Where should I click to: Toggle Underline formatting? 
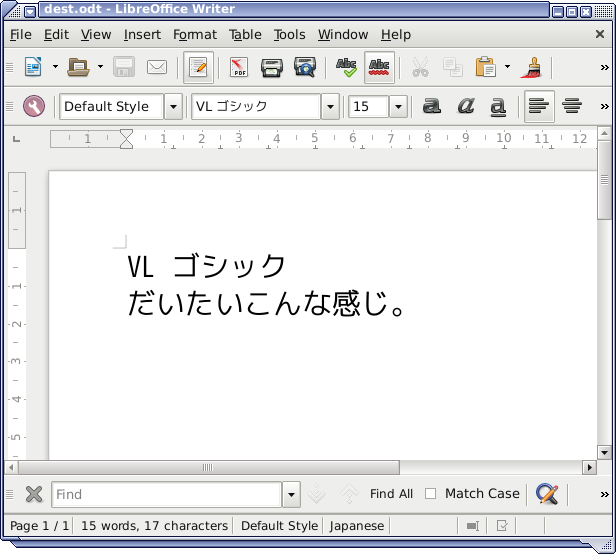pos(498,106)
